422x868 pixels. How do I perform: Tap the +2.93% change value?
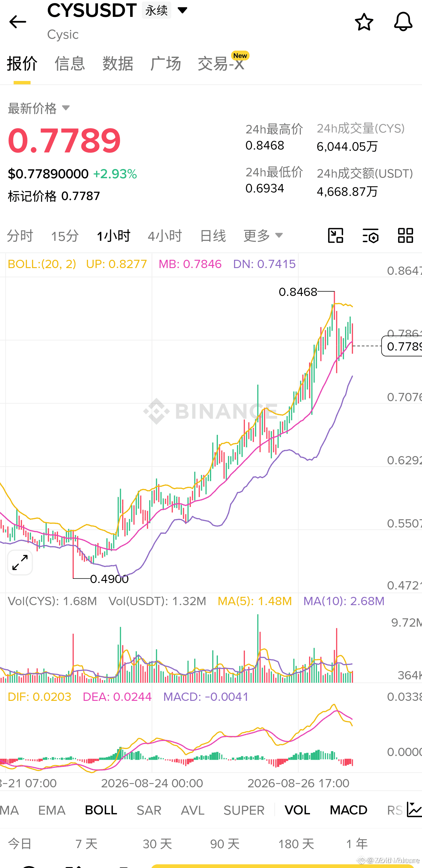(115, 174)
